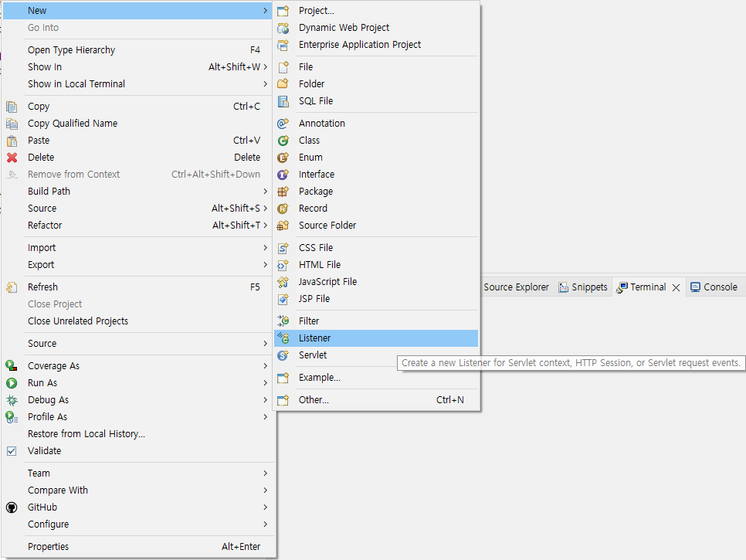Toggle the Validate checkbox
Viewport: 746px width, 560px height.
[x=12, y=451]
